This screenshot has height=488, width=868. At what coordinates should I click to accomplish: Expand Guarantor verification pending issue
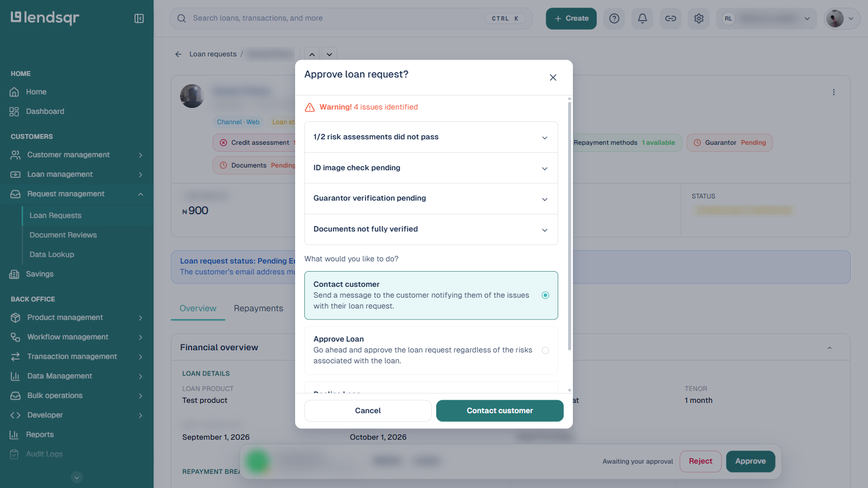431,198
